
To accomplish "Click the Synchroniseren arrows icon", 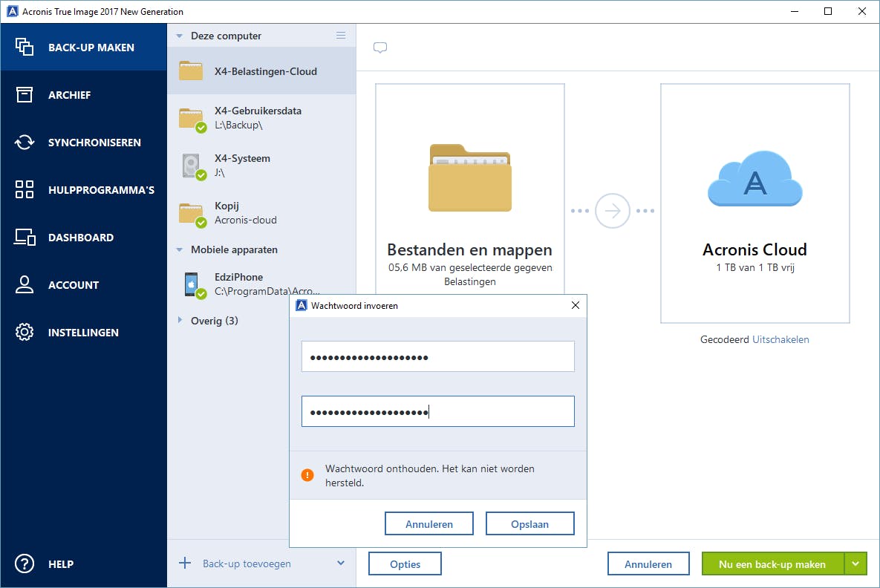I will tap(24, 142).
